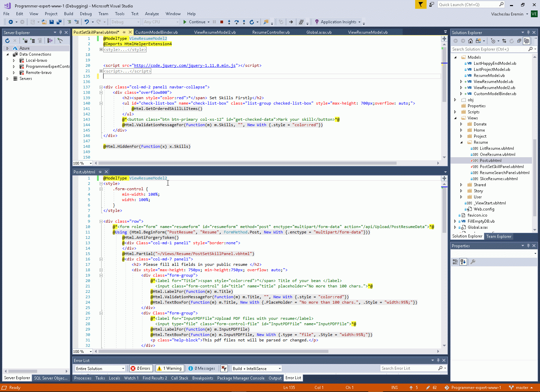
Task: Click Home icon in Solution Explorer
Action: pyautogui.click(x=470, y=41)
